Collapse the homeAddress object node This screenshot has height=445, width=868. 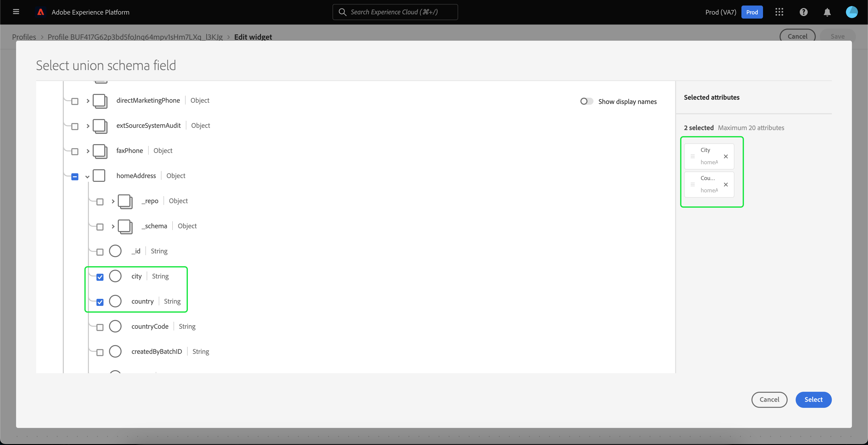coord(87,177)
